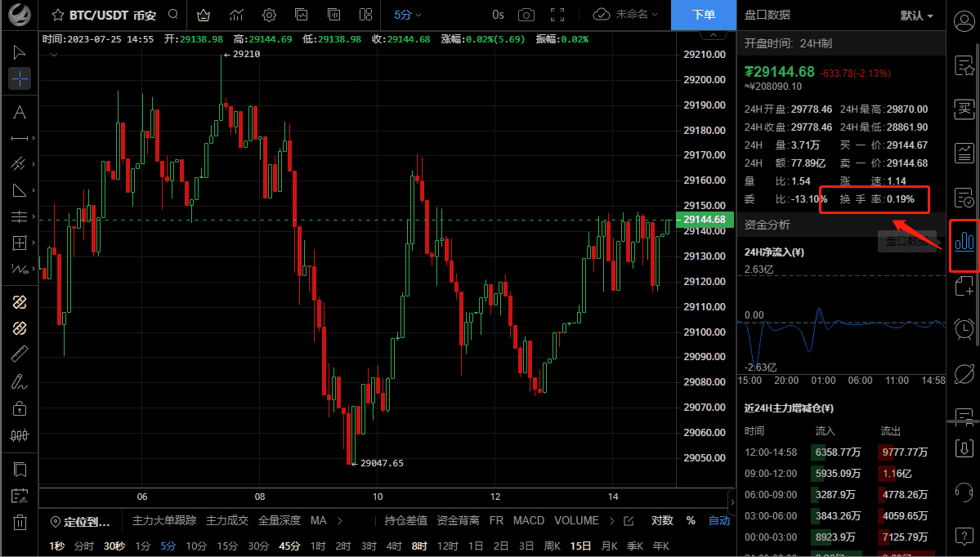Open the indicators chart icon

pyautogui.click(x=236, y=15)
